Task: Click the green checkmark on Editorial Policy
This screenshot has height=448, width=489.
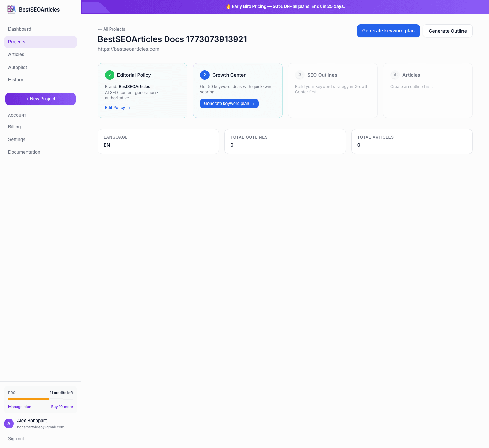Action: [109, 75]
